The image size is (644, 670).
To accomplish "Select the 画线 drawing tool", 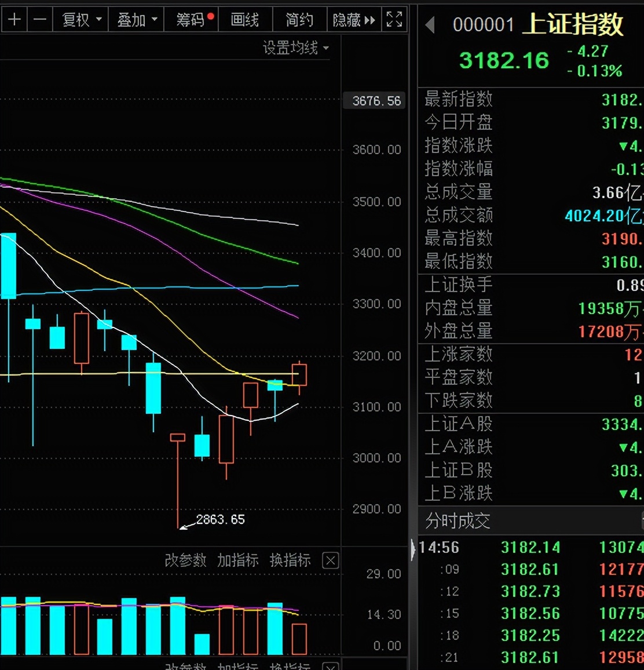I will (x=245, y=20).
